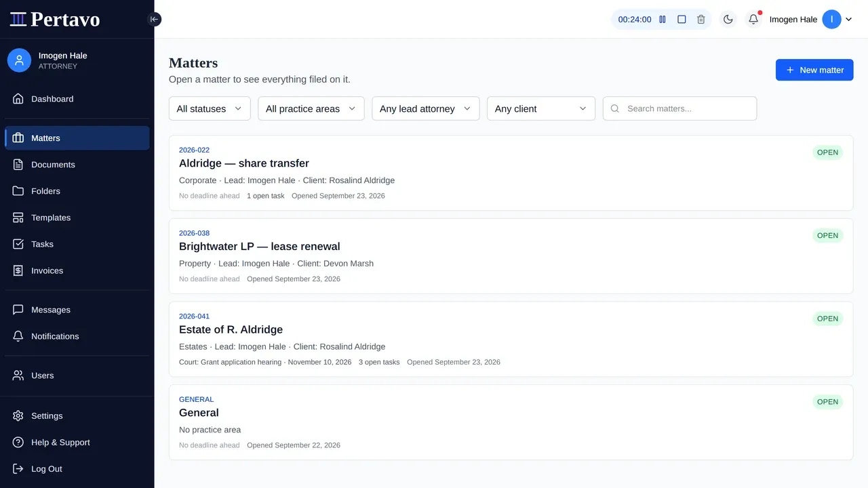Click the Search matters input field
The image size is (868, 488).
point(679,108)
